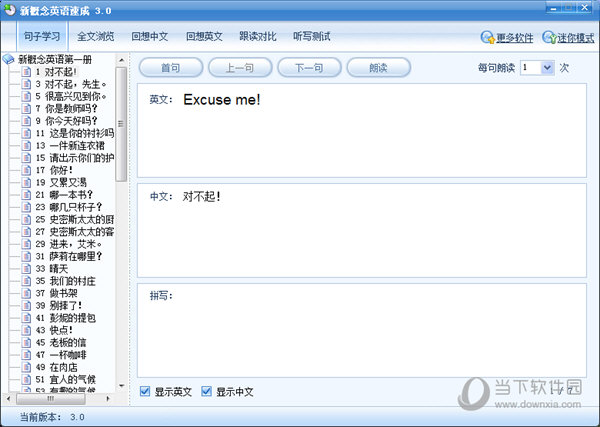The width and height of the screenshot is (600, 427).
Task: Open the 回想中文 tab
Action: (150, 36)
